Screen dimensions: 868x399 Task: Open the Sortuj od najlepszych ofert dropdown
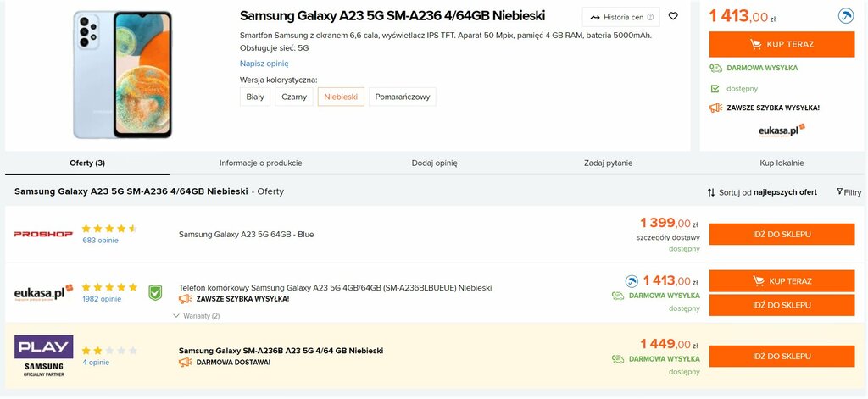(762, 192)
